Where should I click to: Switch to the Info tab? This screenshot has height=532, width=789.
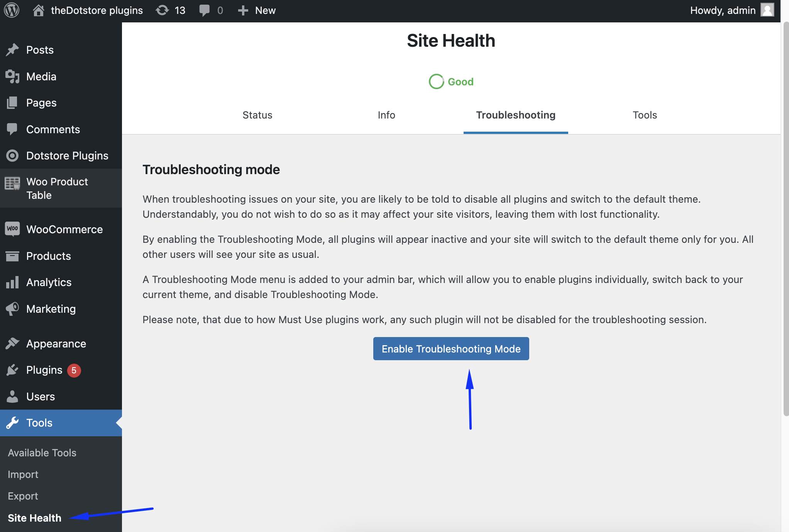click(386, 115)
